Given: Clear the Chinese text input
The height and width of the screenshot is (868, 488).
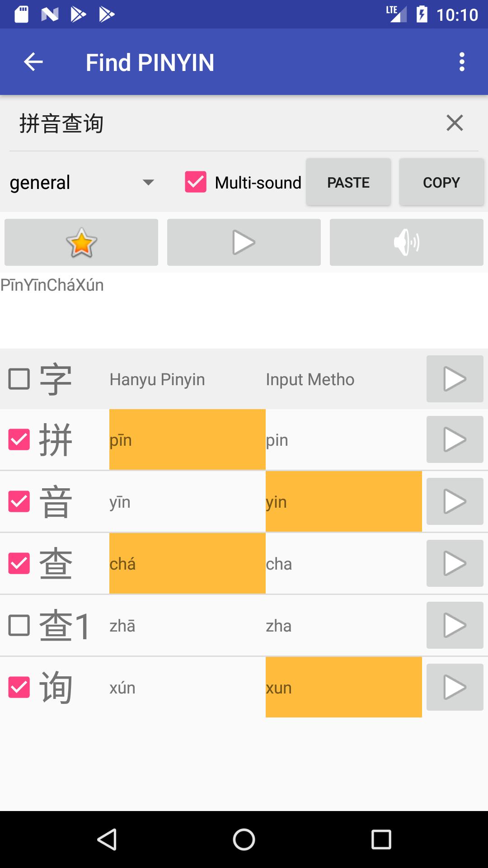Looking at the screenshot, I should (455, 123).
